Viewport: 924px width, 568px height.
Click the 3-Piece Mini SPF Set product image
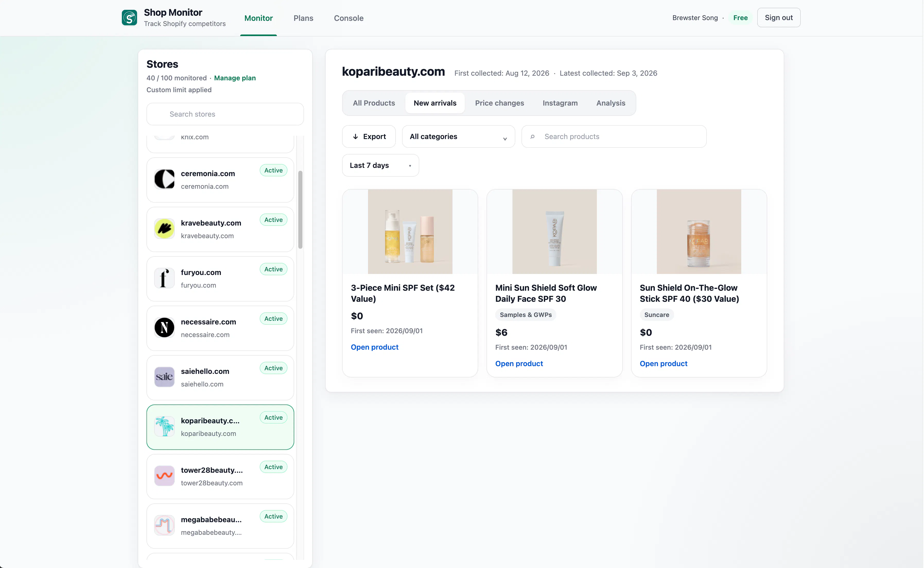pyautogui.click(x=410, y=231)
